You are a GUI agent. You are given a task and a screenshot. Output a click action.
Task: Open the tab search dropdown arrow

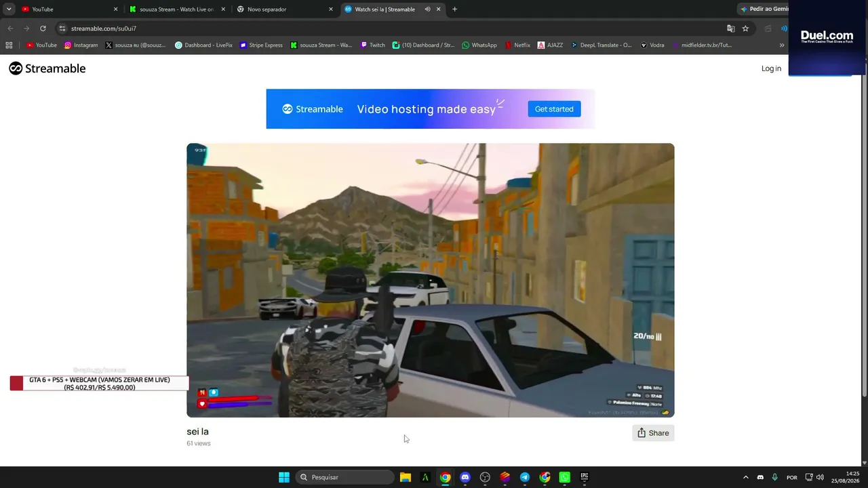click(x=9, y=9)
